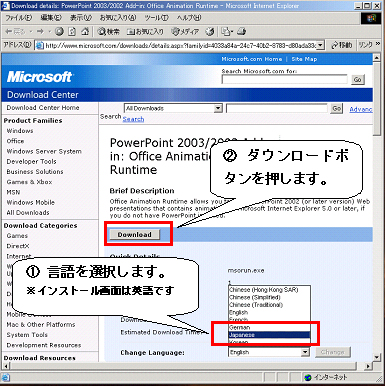This screenshot has width=385, height=386.
Task: Click the Download button
Action: (135, 235)
